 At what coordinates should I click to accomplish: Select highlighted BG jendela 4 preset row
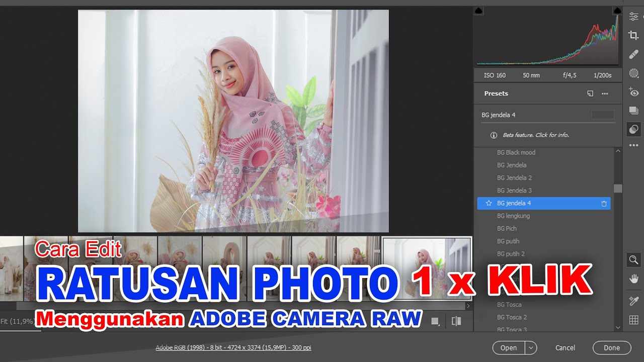tap(544, 203)
